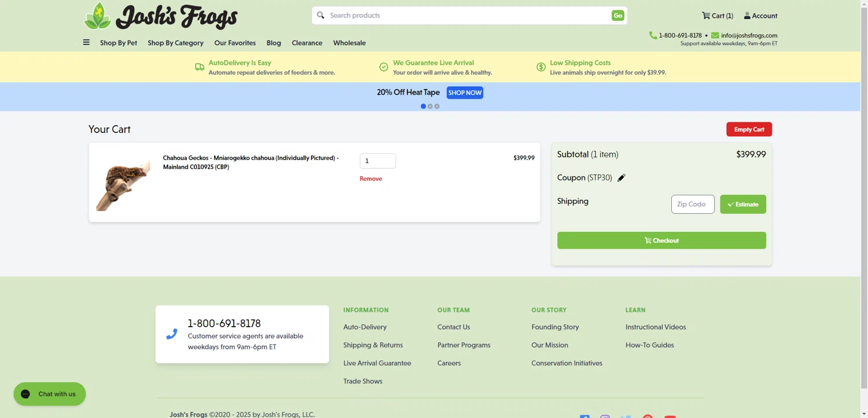Image resolution: width=868 pixels, height=418 pixels.
Task: Click the Empty Cart button
Action: 749,130
